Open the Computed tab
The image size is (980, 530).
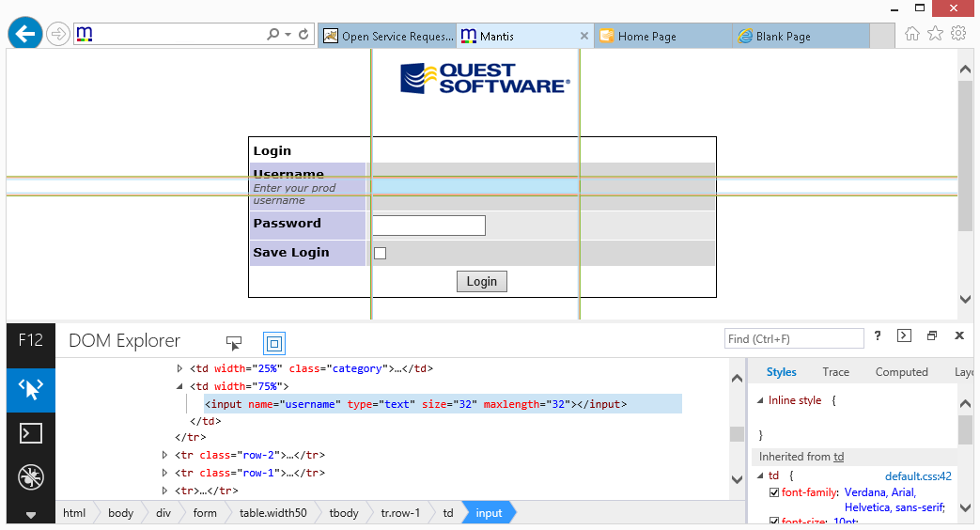(901, 372)
